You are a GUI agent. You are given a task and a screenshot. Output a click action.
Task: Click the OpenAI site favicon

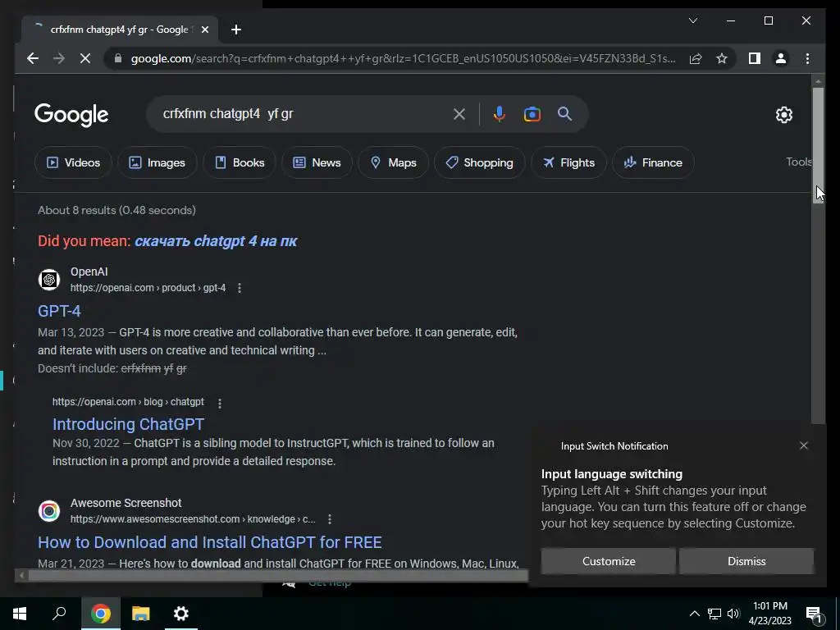[48, 280]
